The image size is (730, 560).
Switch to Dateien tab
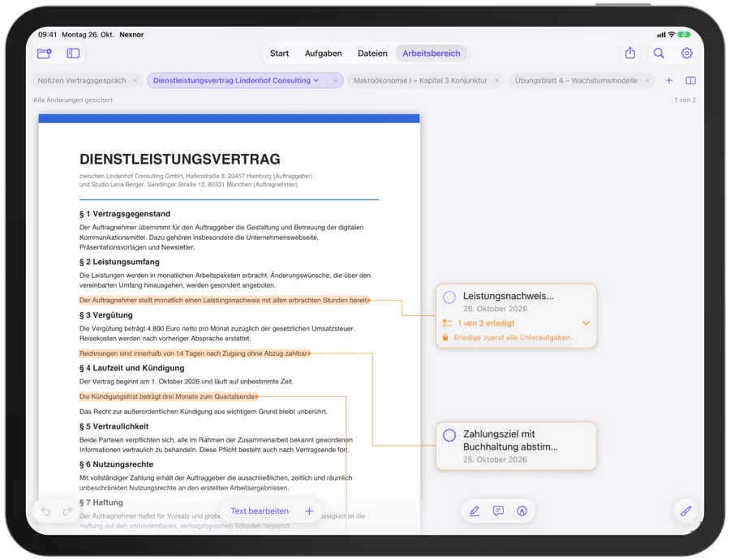coord(372,53)
